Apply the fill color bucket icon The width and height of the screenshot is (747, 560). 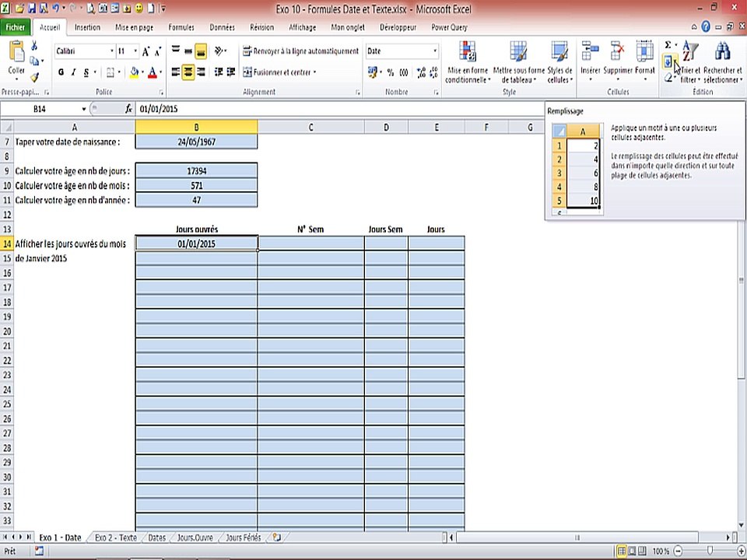[x=135, y=72]
